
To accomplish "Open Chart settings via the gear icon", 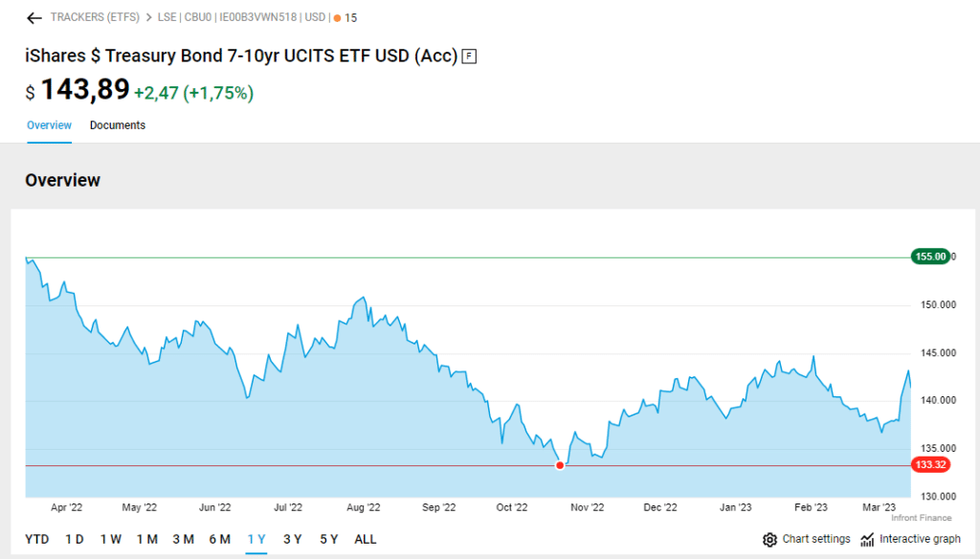I will coord(769,539).
